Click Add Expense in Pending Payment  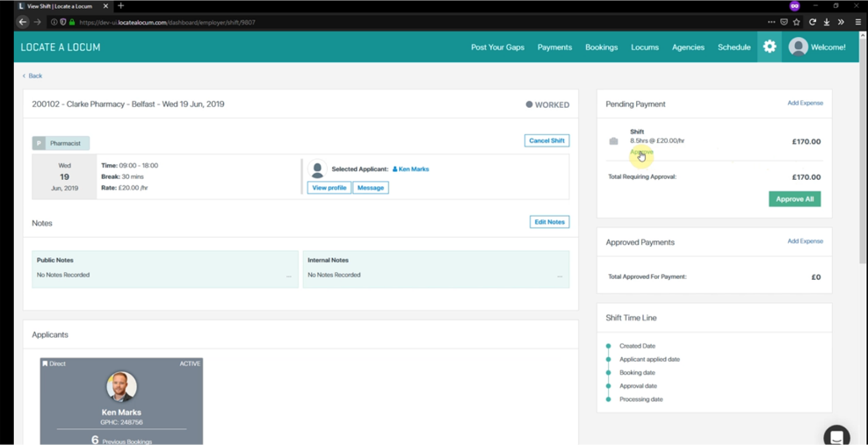click(806, 103)
